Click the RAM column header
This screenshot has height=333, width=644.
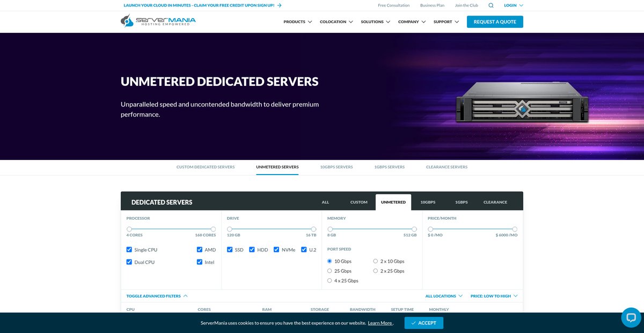point(267,309)
